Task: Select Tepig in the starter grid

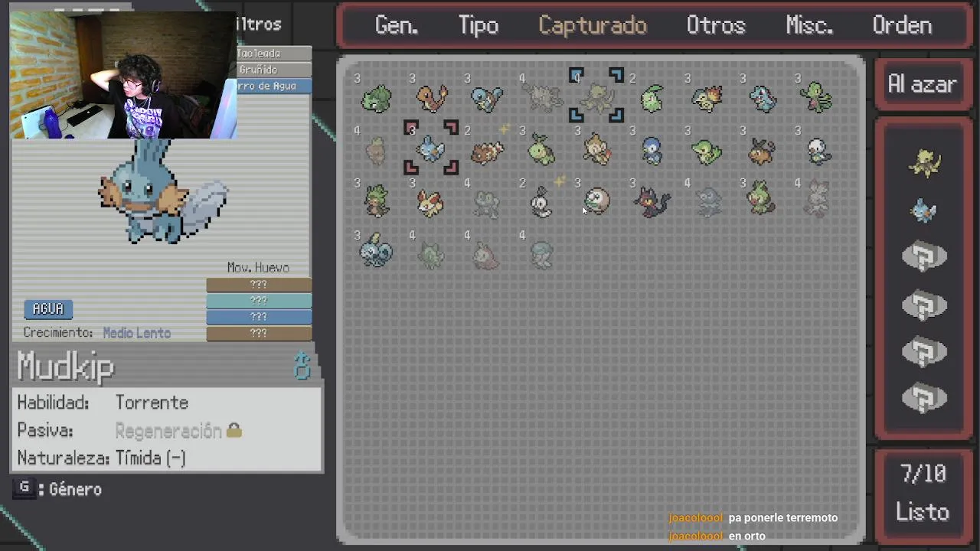Action: pos(763,151)
